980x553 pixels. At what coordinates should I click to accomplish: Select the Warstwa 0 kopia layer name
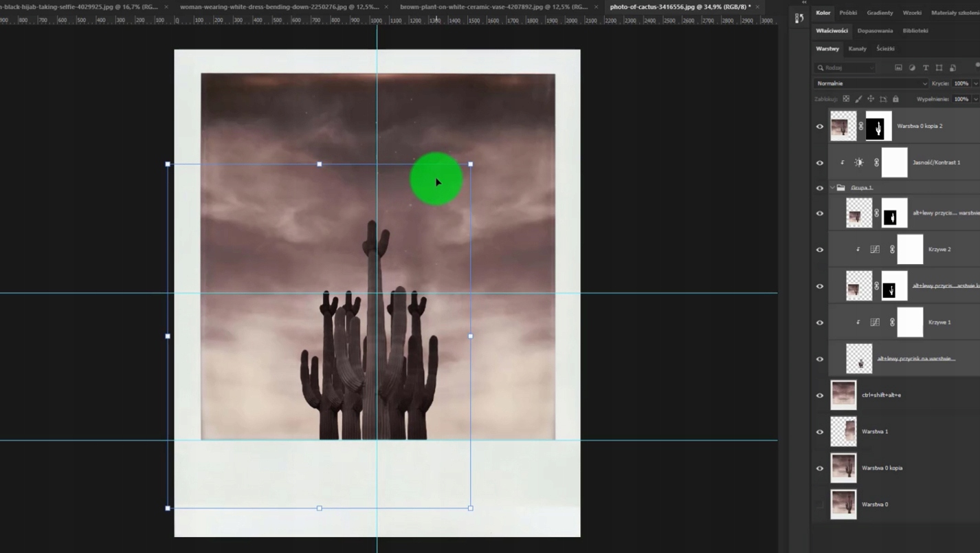pos(882,468)
